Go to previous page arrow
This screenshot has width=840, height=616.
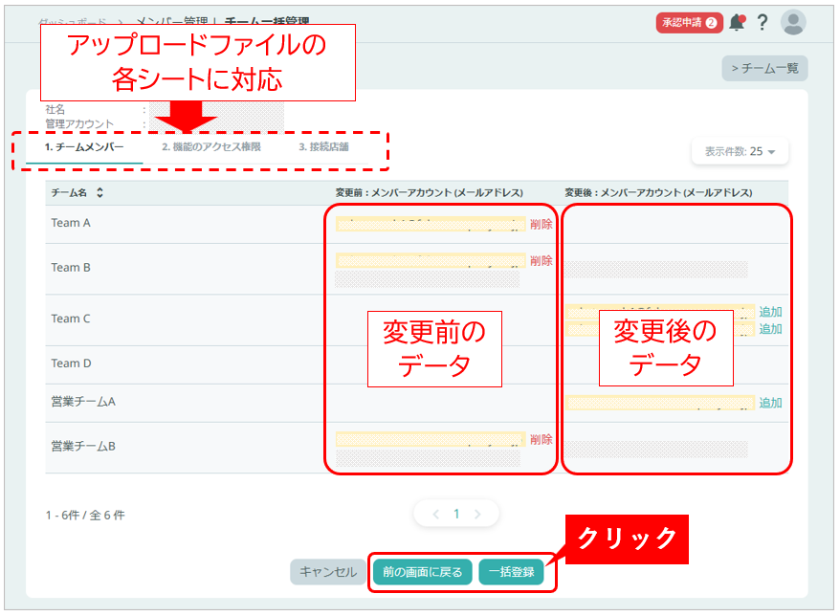(x=436, y=515)
